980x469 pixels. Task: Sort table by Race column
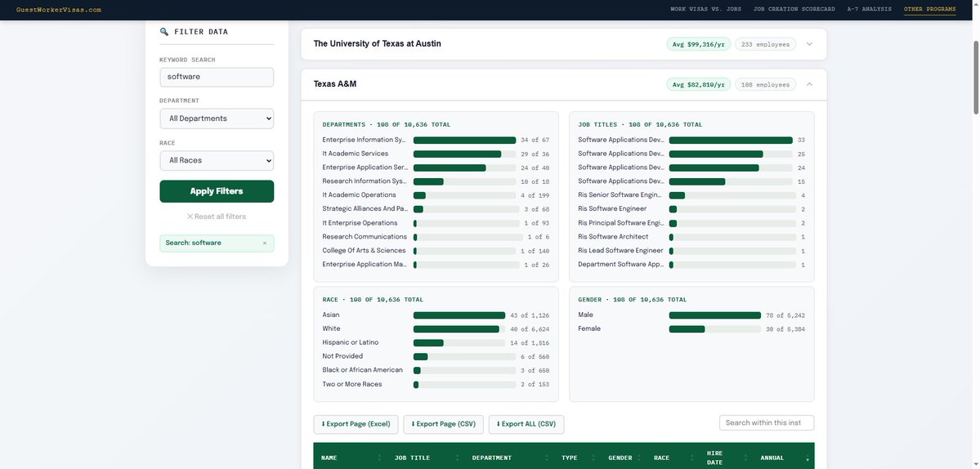coord(673,458)
